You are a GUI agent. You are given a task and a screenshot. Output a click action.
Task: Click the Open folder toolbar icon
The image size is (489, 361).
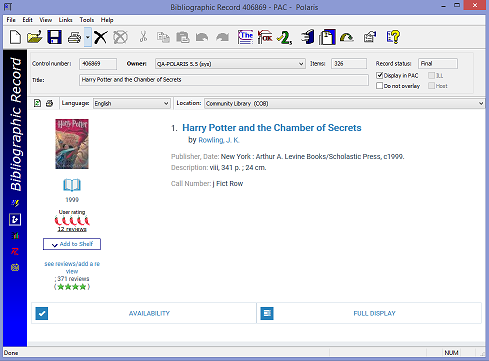(x=35, y=37)
